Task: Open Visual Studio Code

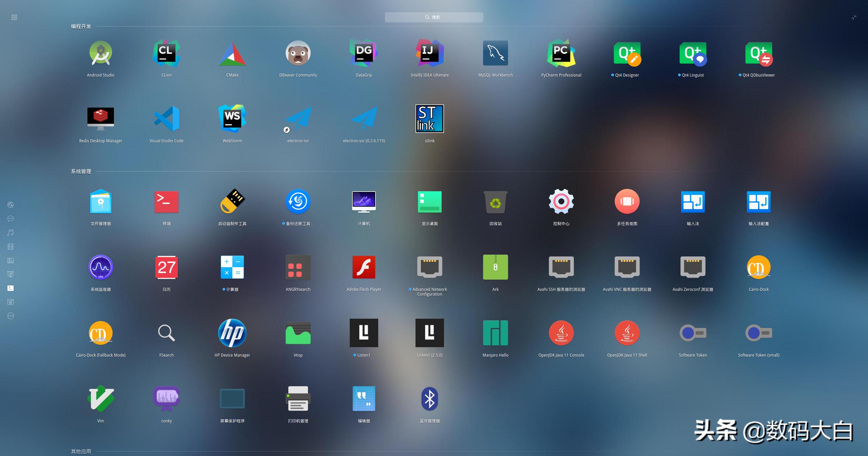Action: [x=166, y=119]
